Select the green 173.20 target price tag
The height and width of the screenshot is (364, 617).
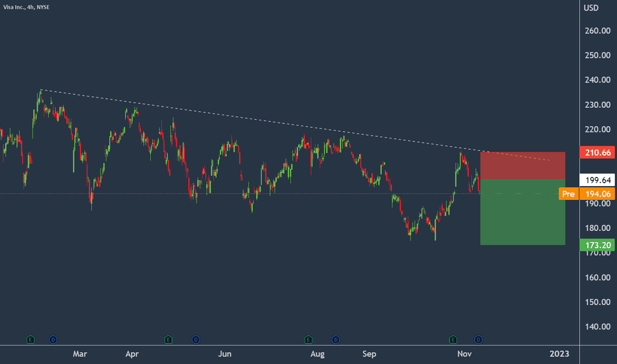pos(597,245)
